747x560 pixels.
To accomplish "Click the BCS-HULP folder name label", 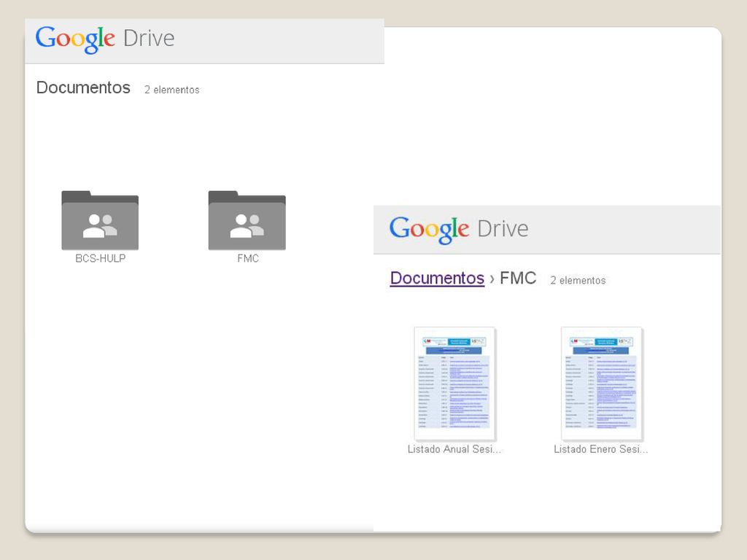I will pyautogui.click(x=101, y=259).
